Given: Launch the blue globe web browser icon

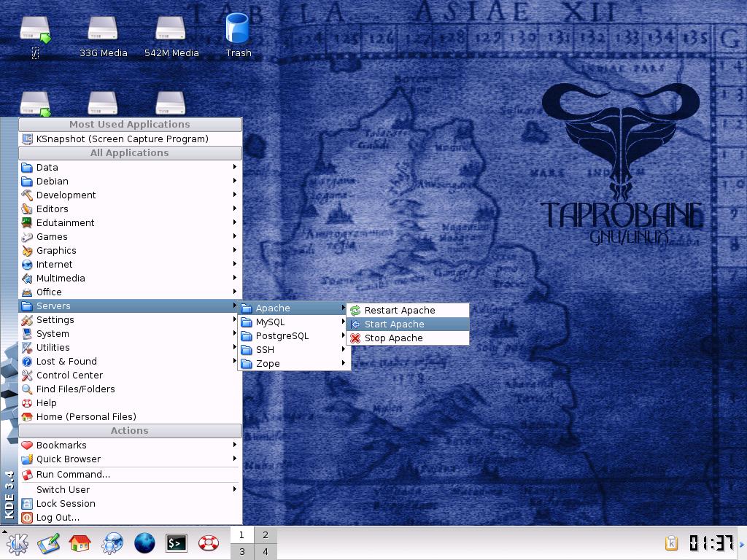Looking at the screenshot, I should point(144,543).
